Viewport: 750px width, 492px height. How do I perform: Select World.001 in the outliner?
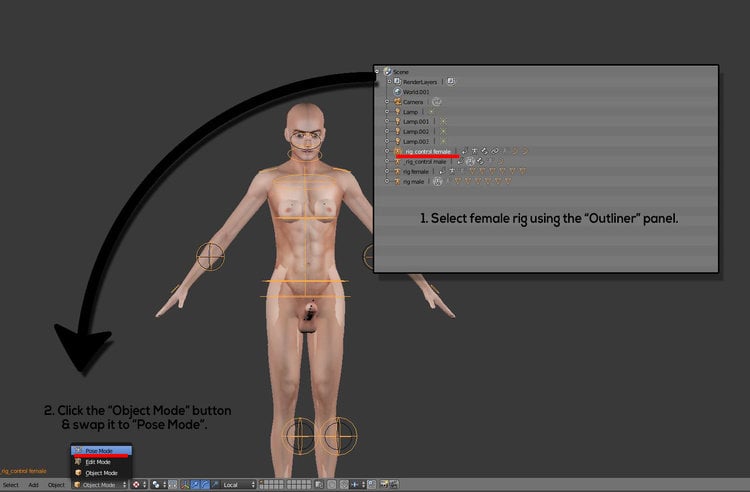coord(416,92)
